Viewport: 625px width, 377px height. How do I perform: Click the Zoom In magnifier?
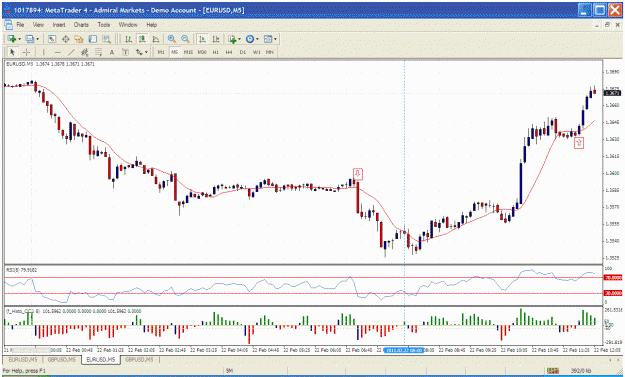(172, 39)
